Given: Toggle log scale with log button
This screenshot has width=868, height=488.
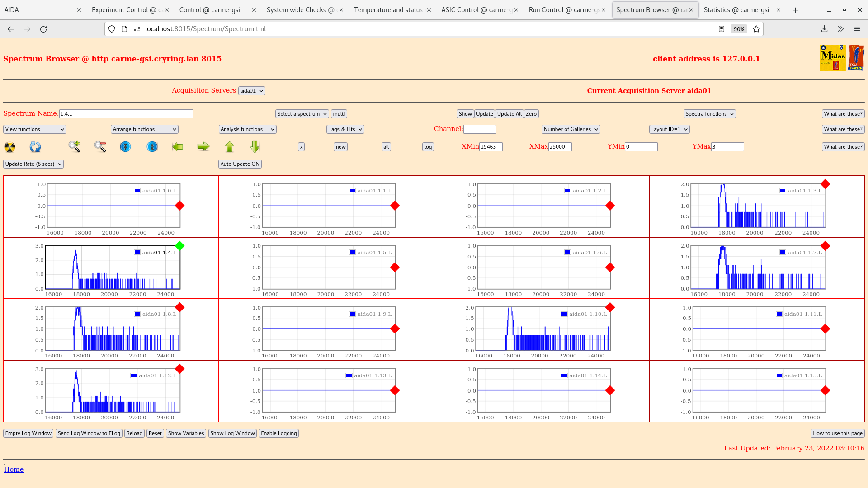Looking at the screenshot, I should (x=428, y=147).
